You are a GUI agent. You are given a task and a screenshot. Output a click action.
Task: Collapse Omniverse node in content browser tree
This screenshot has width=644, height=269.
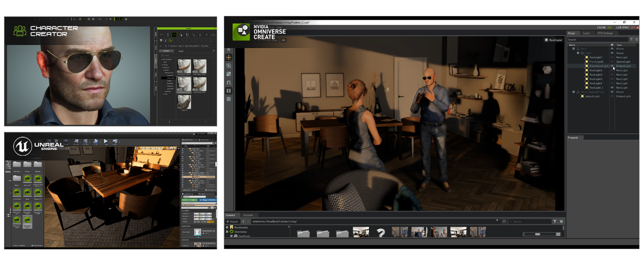point(227,232)
